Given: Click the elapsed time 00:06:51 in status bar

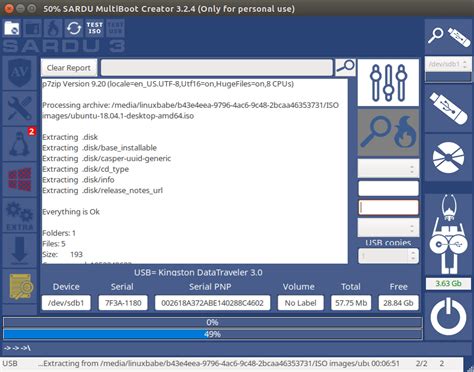Looking at the screenshot, I should [385, 363].
